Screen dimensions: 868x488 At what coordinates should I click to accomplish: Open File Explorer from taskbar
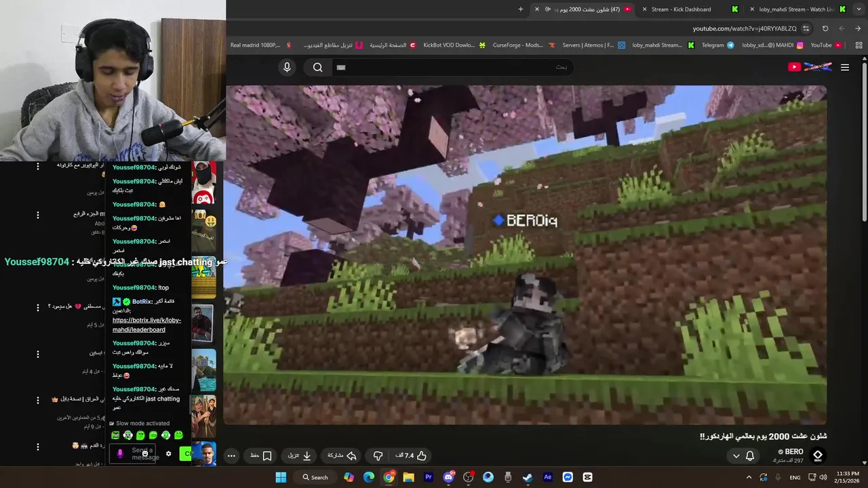pyautogui.click(x=408, y=477)
